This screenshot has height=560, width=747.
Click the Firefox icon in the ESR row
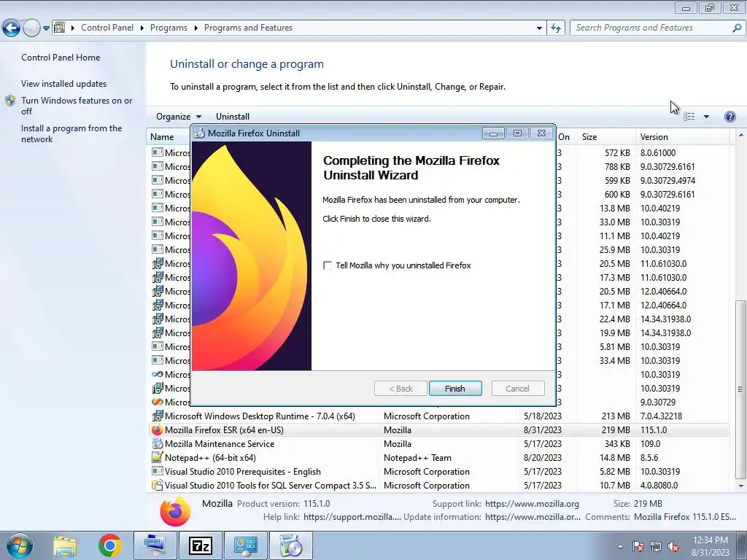point(157,430)
